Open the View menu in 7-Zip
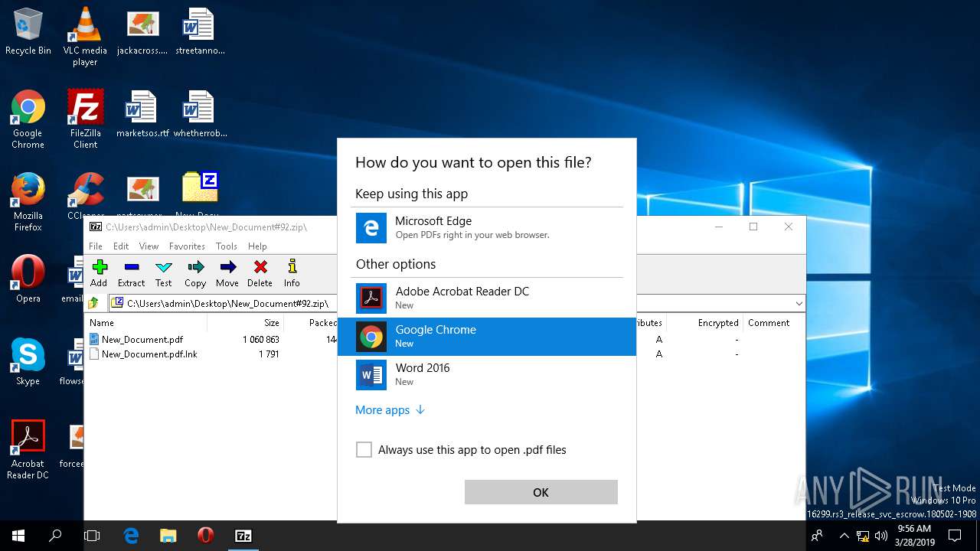 (149, 246)
